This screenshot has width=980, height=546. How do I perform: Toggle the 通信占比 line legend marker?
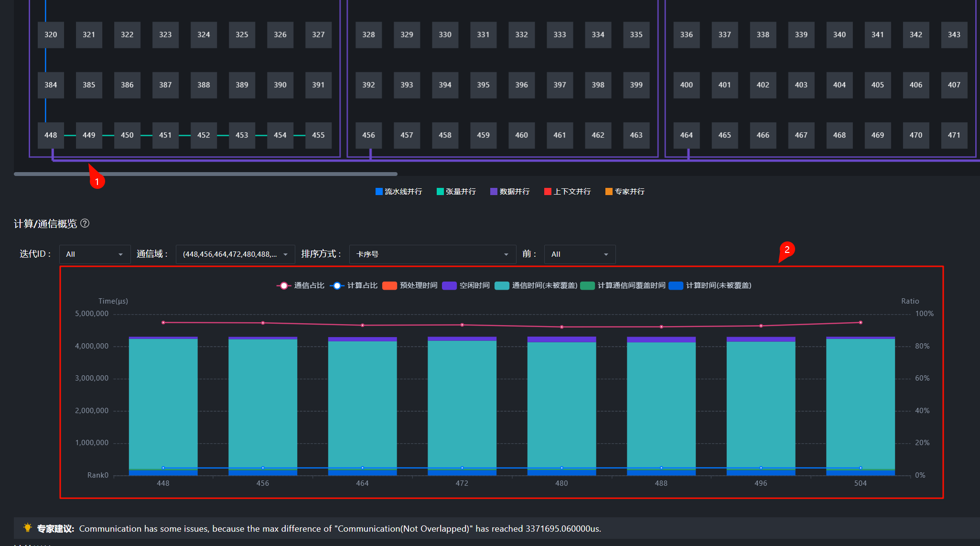point(284,285)
